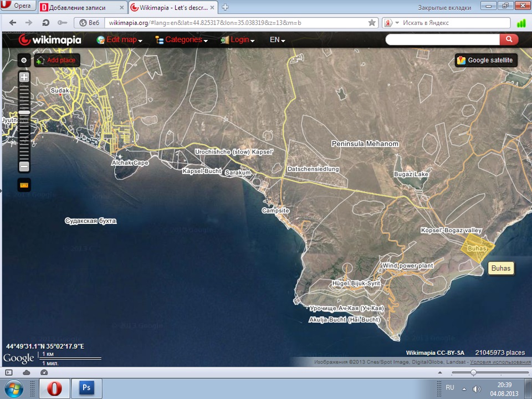Click the Opera Link cloud icon
This screenshot has height=399, width=532.
point(27,372)
